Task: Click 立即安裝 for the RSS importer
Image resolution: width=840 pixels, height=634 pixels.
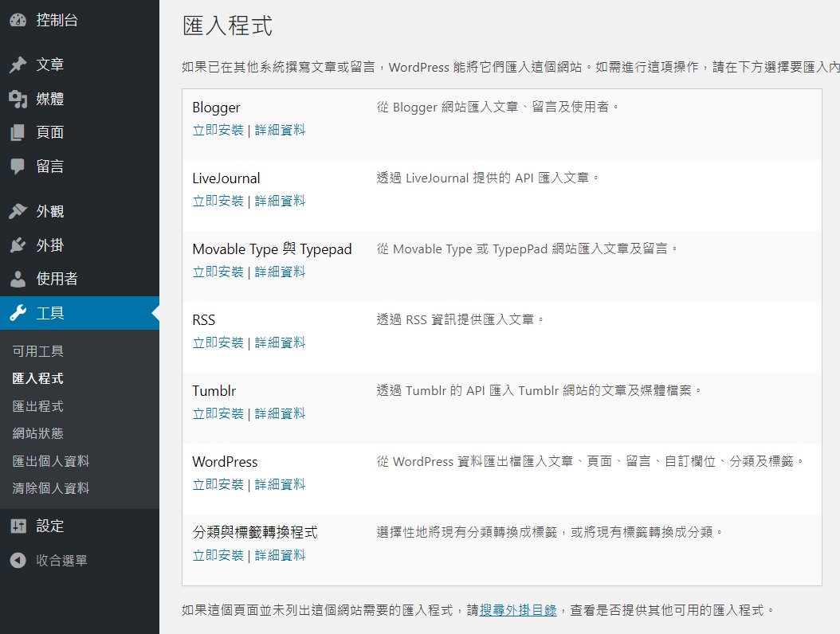Action: (218, 342)
